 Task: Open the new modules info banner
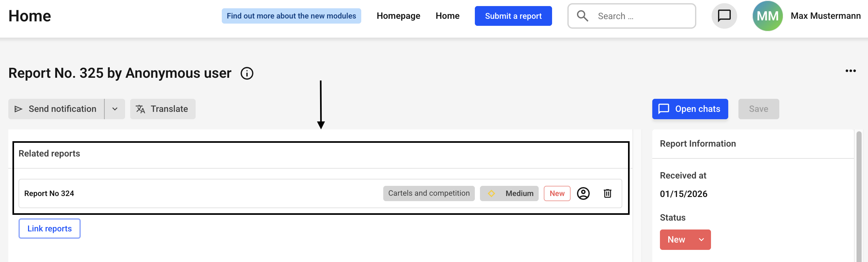(291, 16)
